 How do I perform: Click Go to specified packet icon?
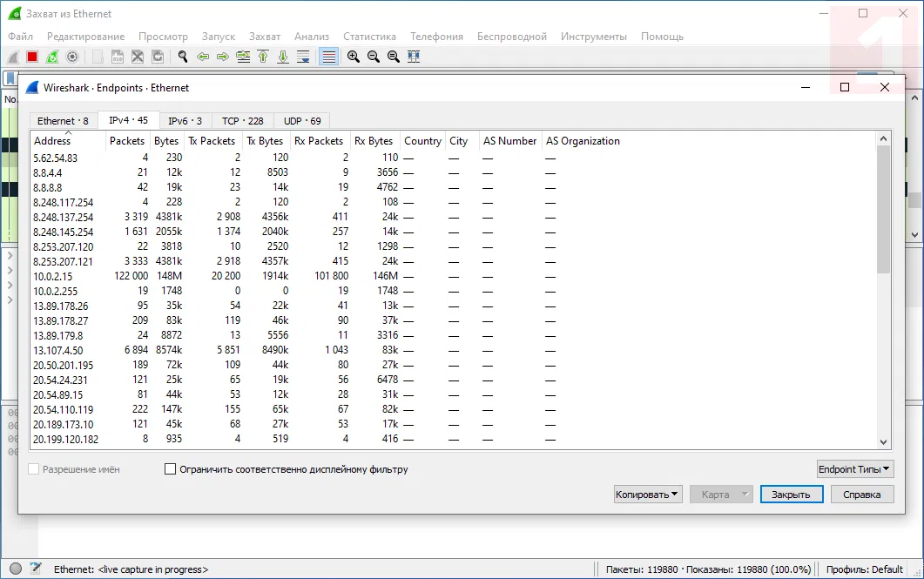243,57
